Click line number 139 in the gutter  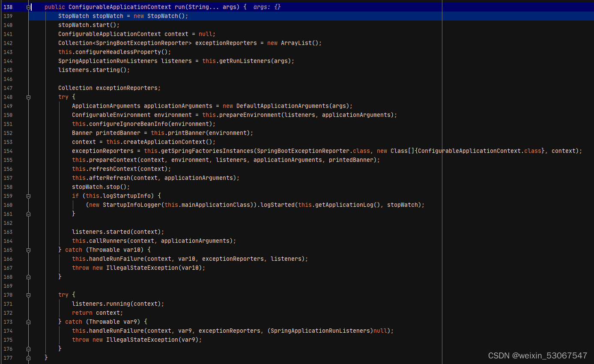(8, 16)
